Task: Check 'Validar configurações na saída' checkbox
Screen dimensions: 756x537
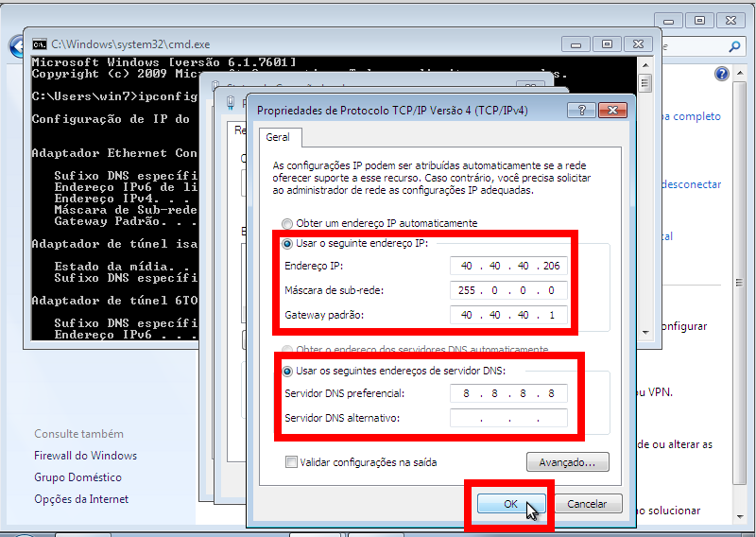Action: 291,462
